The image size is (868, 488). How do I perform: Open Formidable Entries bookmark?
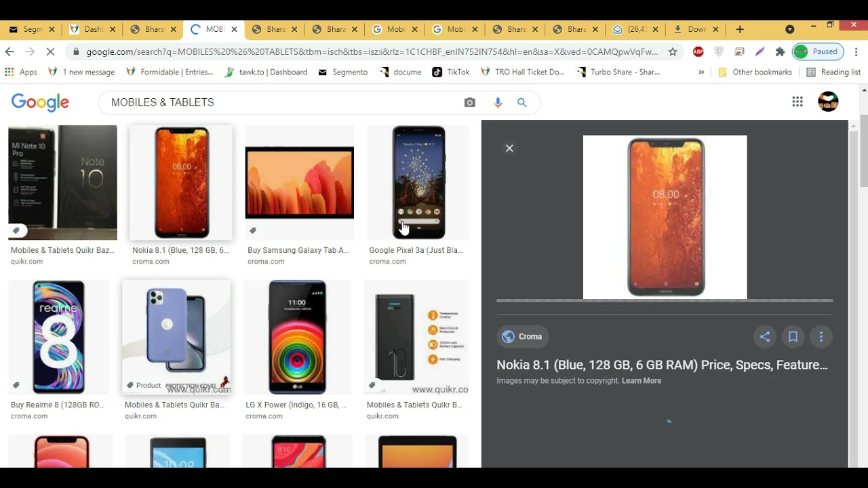pyautogui.click(x=170, y=72)
